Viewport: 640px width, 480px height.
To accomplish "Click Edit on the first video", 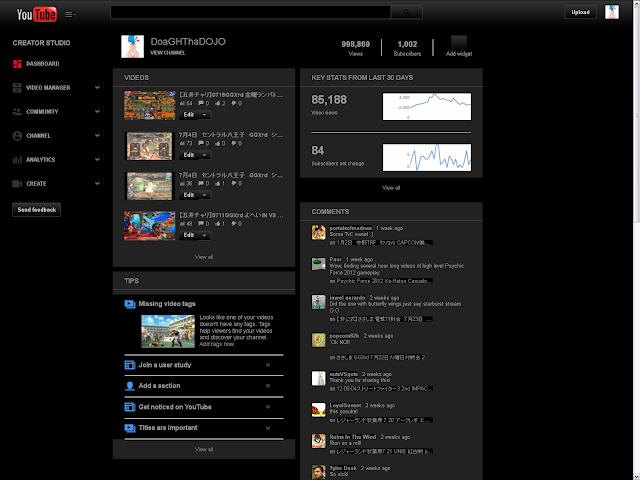I will [189, 115].
